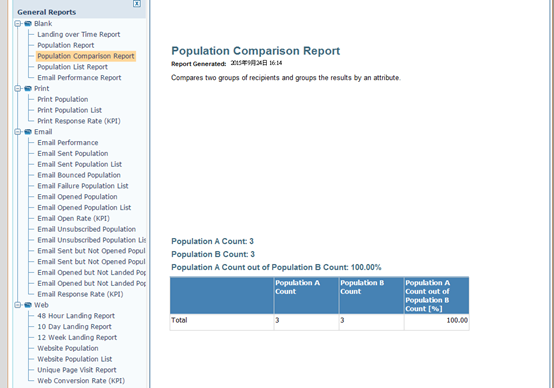Open Email Performance Report
554x388 pixels.
point(79,78)
